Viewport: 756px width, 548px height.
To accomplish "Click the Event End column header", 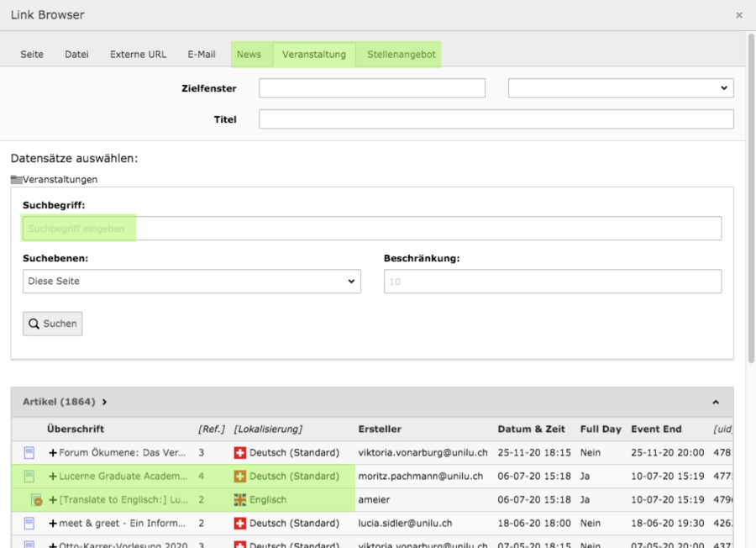I will point(656,429).
